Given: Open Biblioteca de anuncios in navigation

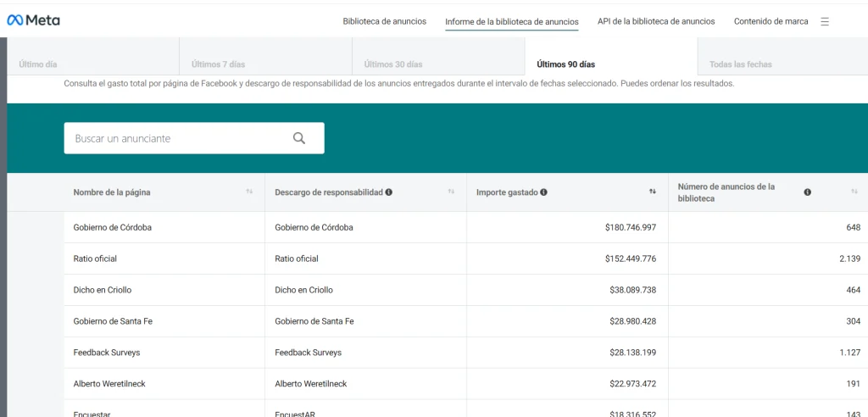Looking at the screenshot, I should coord(384,21).
